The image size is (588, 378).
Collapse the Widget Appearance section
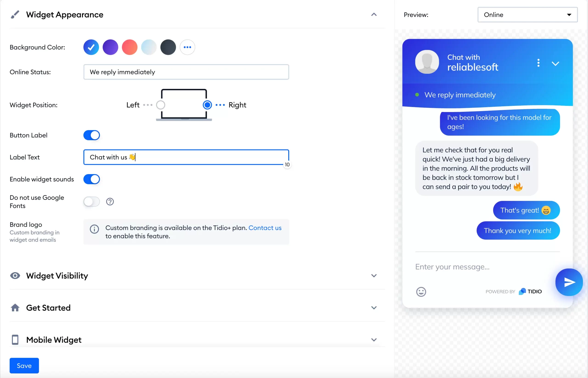pyautogui.click(x=374, y=14)
